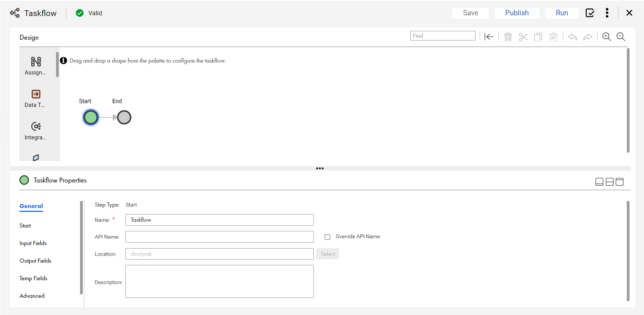644x315 pixels.
Task: Click the Select location button
Action: (328, 254)
